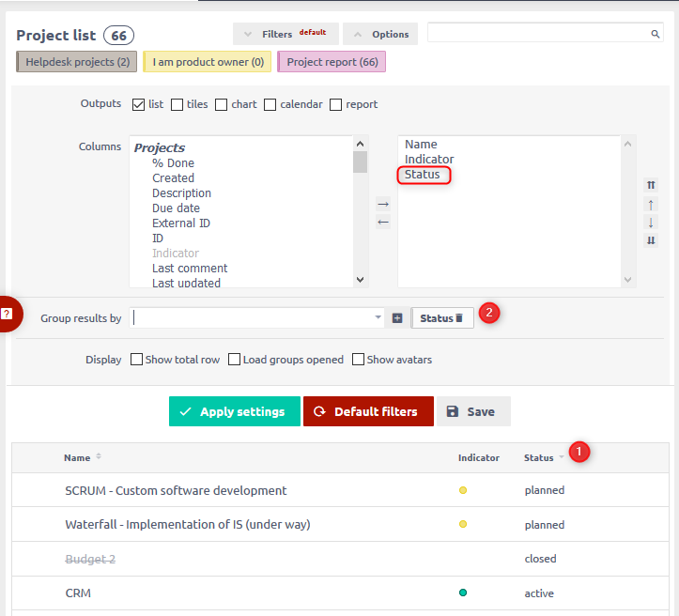Collapse the Options section
Screen dimensions: 679x616
[x=380, y=34]
